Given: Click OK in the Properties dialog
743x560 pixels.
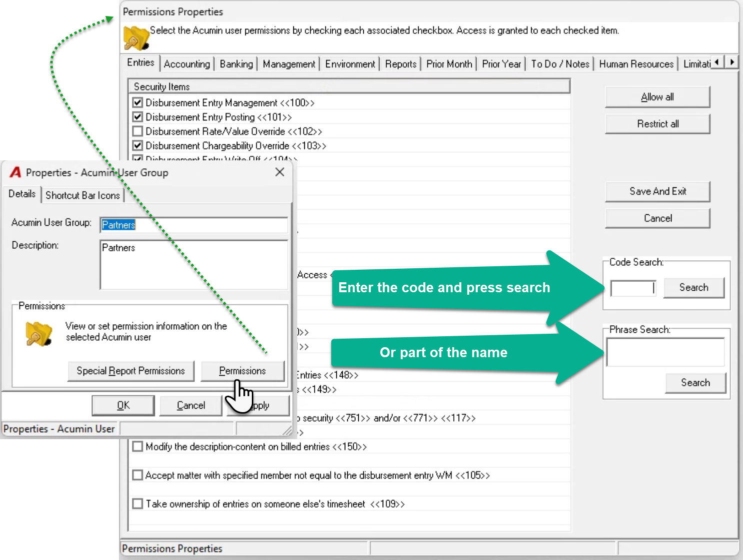Looking at the screenshot, I should pos(123,406).
